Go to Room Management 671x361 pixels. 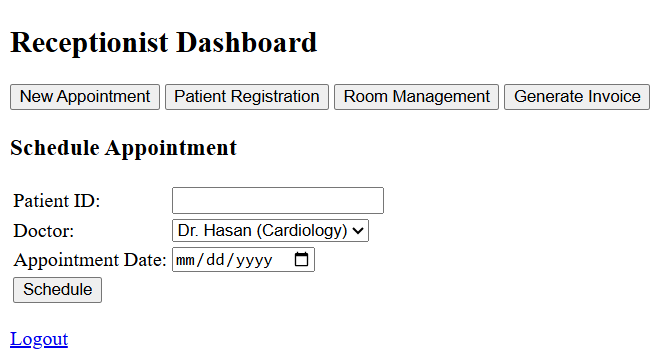416,97
